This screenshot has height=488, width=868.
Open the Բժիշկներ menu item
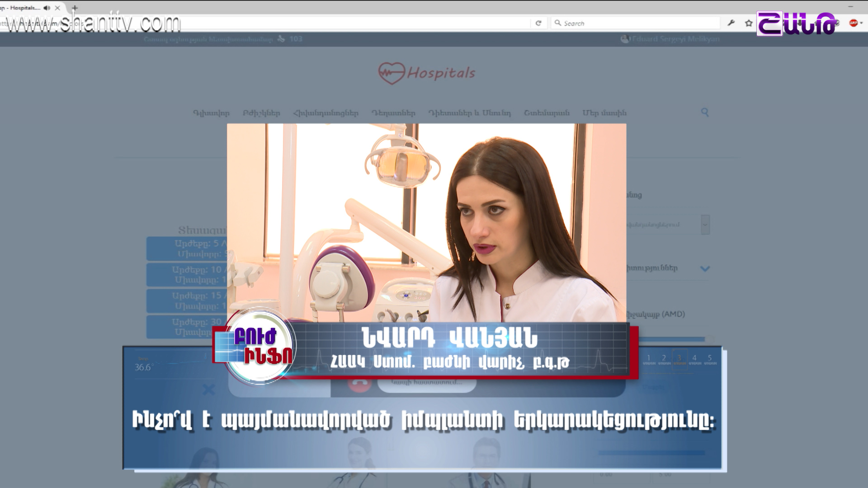pyautogui.click(x=261, y=113)
